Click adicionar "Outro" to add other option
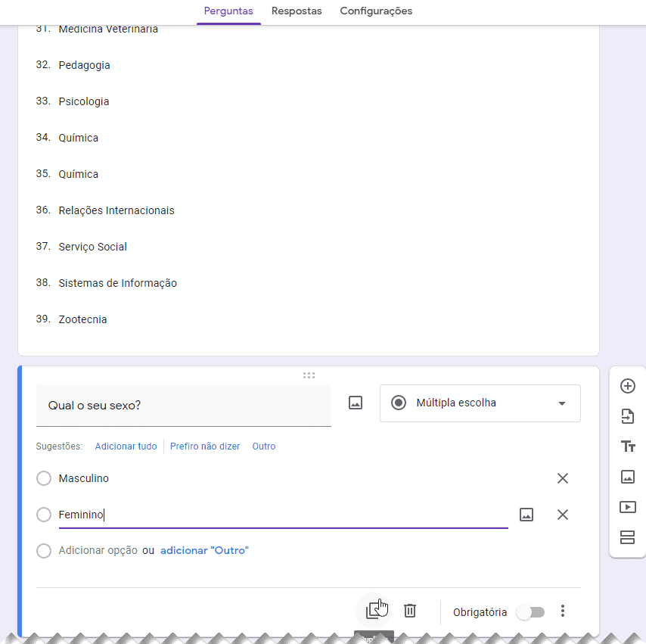646x644 pixels. [204, 550]
